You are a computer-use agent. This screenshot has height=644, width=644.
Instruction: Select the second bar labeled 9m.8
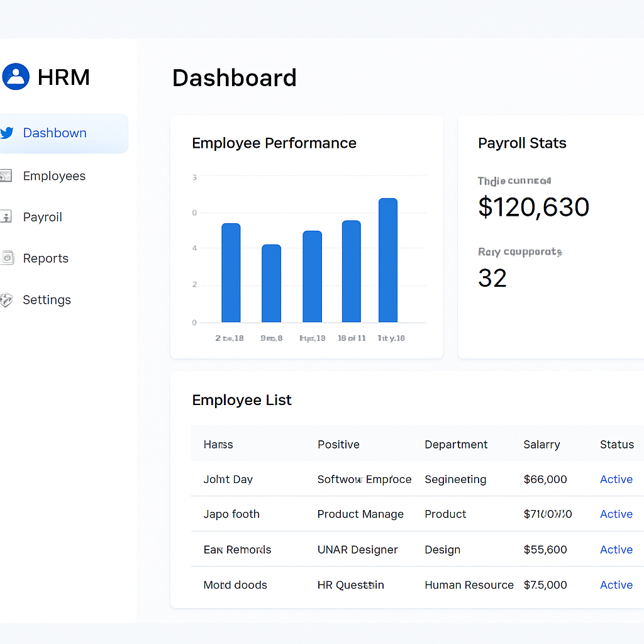[x=272, y=284]
